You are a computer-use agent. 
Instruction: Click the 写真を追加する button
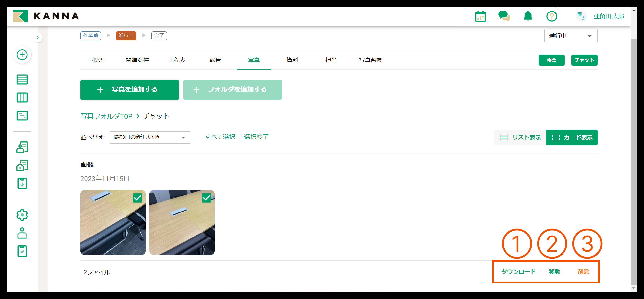129,90
